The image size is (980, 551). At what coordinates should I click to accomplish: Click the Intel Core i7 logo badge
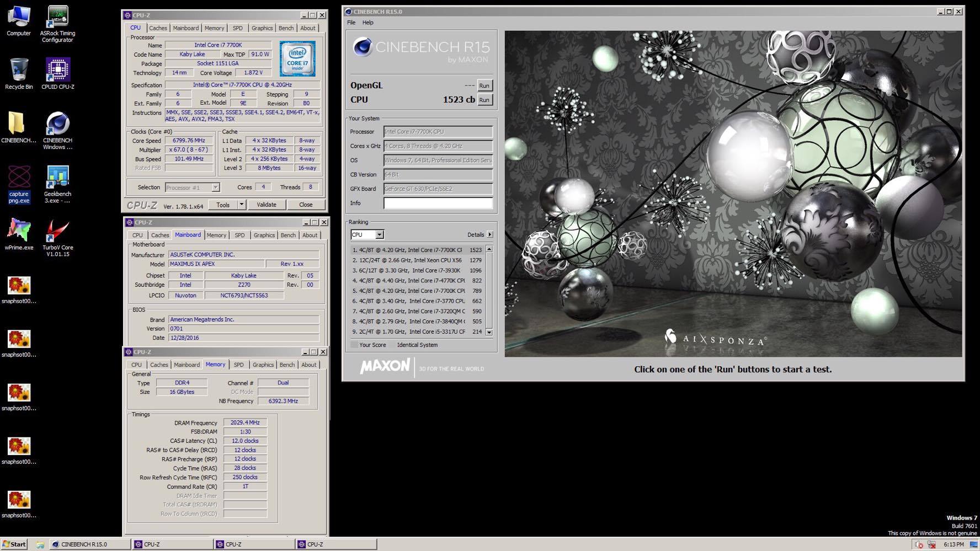297,58
